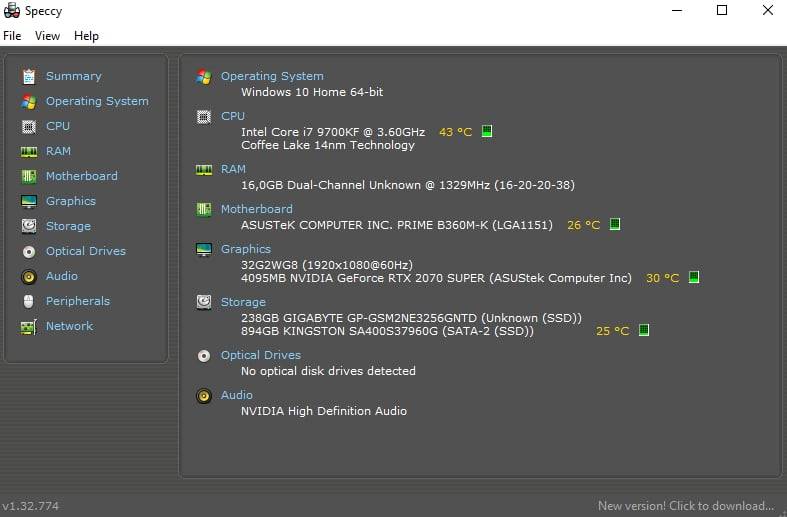Open the View menu
Screen dimensions: 787x517
[x=47, y=36]
